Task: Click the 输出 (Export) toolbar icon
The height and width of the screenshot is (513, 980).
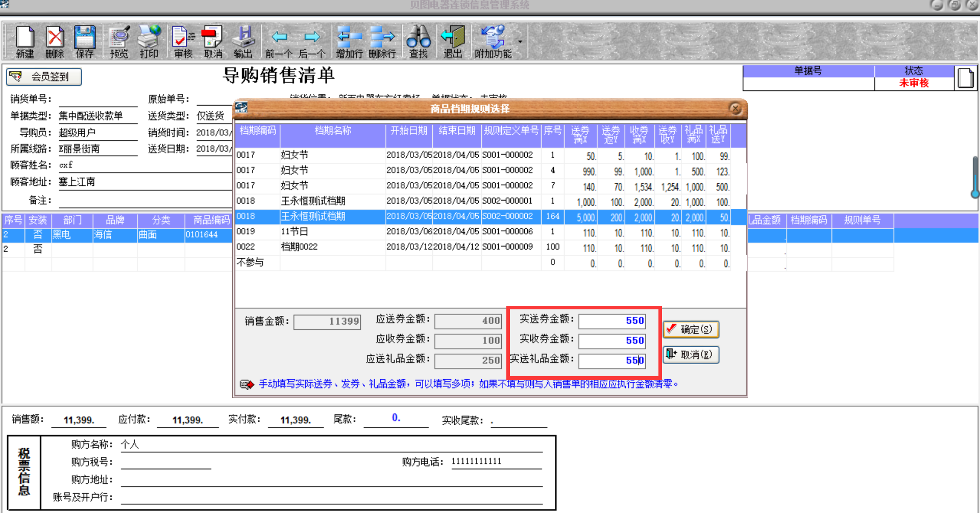Action: [243, 42]
